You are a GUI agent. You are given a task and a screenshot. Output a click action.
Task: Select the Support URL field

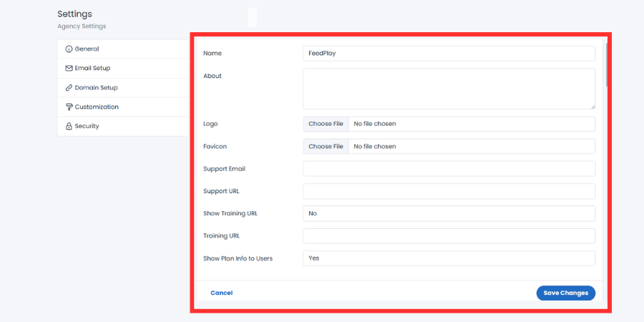(x=449, y=191)
